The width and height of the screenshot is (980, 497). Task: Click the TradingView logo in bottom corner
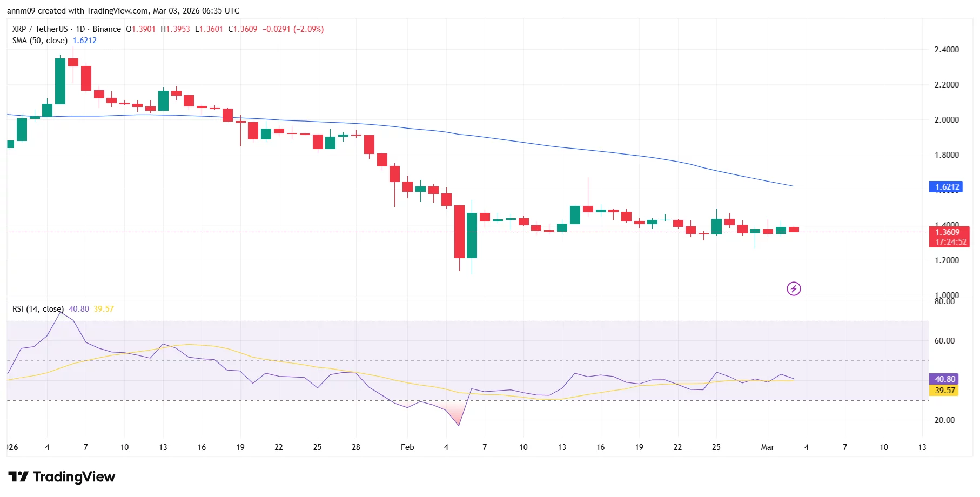click(x=61, y=477)
